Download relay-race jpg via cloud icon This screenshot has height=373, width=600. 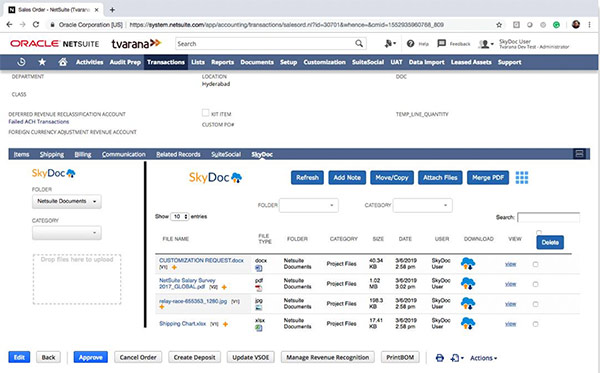tap(468, 303)
